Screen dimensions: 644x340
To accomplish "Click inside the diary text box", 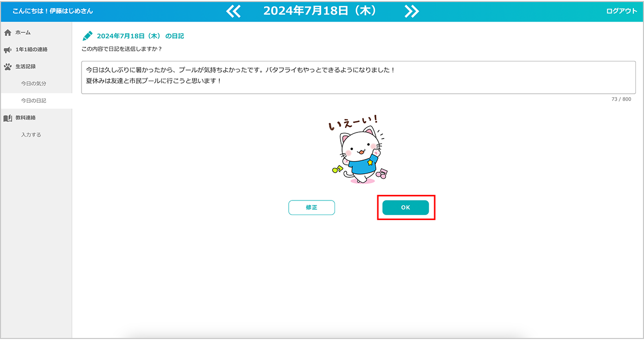I will pos(358,77).
